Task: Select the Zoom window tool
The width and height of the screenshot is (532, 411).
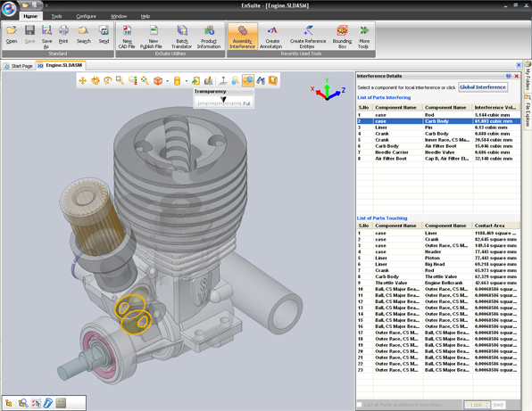Action: click(120, 80)
